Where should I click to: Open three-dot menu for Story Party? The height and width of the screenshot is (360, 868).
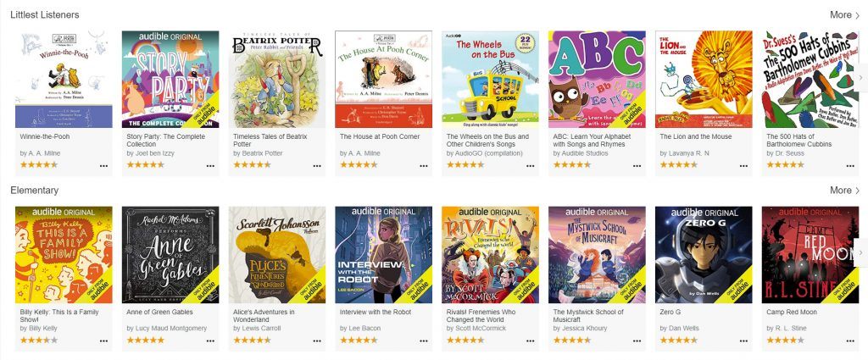[210, 165]
